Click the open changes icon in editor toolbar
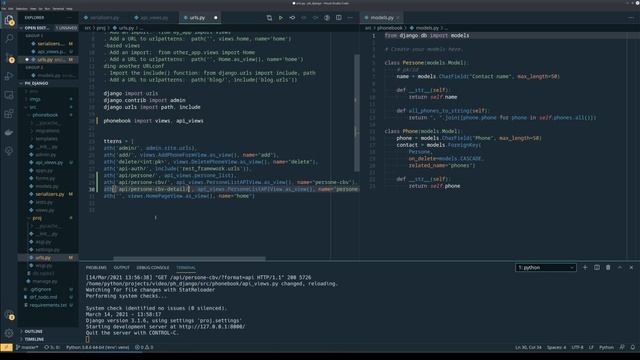Screen dimensions: 640x360 pyautogui.click(x=292, y=18)
